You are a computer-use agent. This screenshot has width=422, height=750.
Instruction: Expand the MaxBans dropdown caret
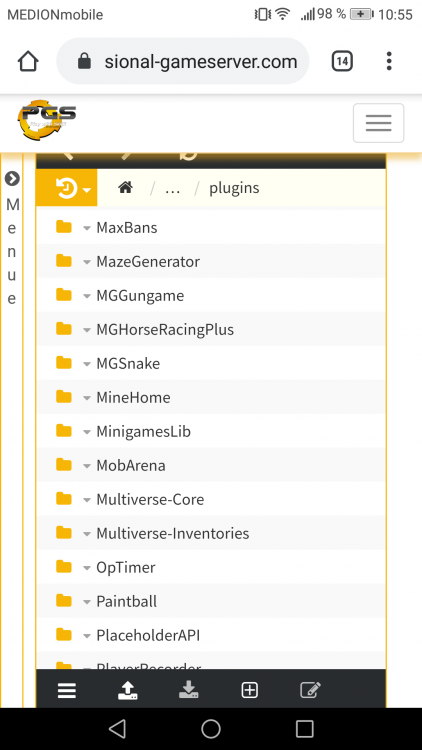tap(87, 228)
